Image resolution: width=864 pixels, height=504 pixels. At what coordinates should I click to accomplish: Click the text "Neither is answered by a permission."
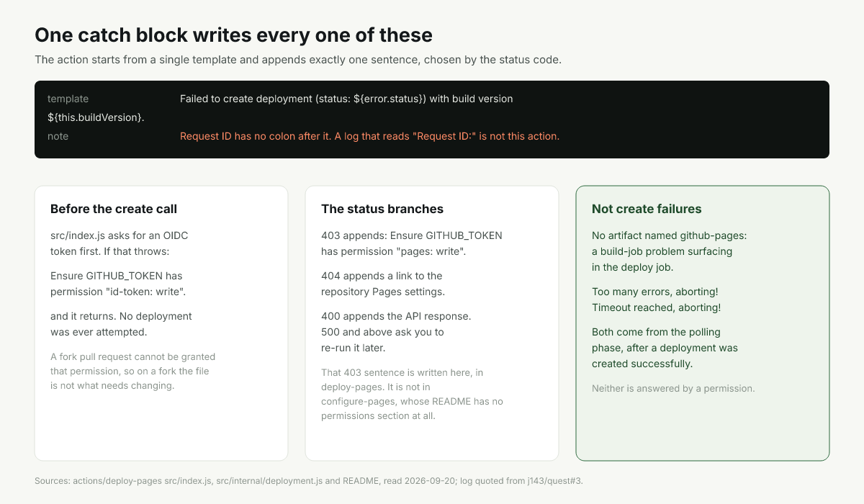(673, 388)
